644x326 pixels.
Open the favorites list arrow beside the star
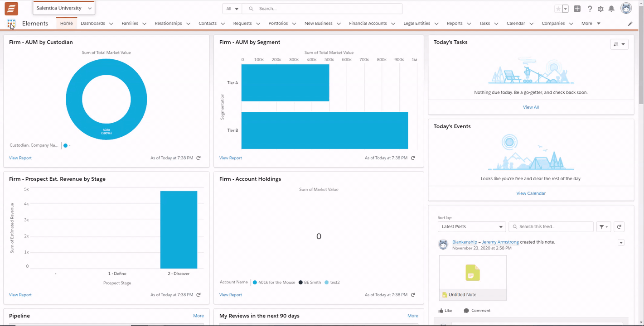point(566,9)
